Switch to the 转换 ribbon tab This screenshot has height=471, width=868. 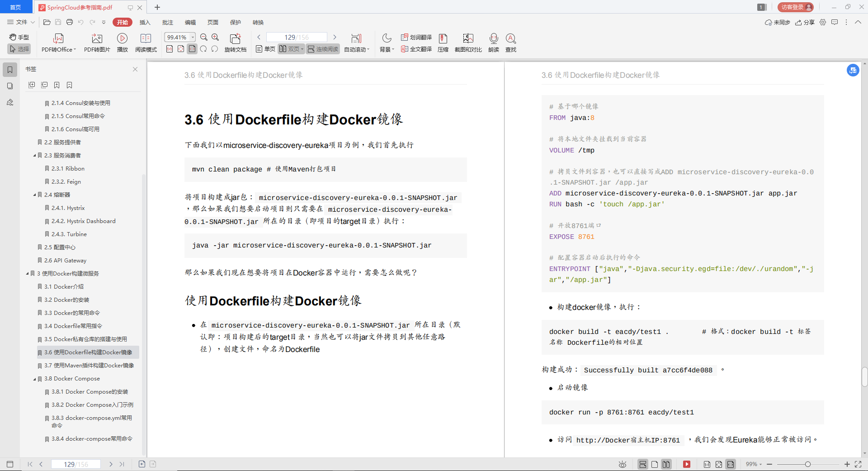point(258,22)
